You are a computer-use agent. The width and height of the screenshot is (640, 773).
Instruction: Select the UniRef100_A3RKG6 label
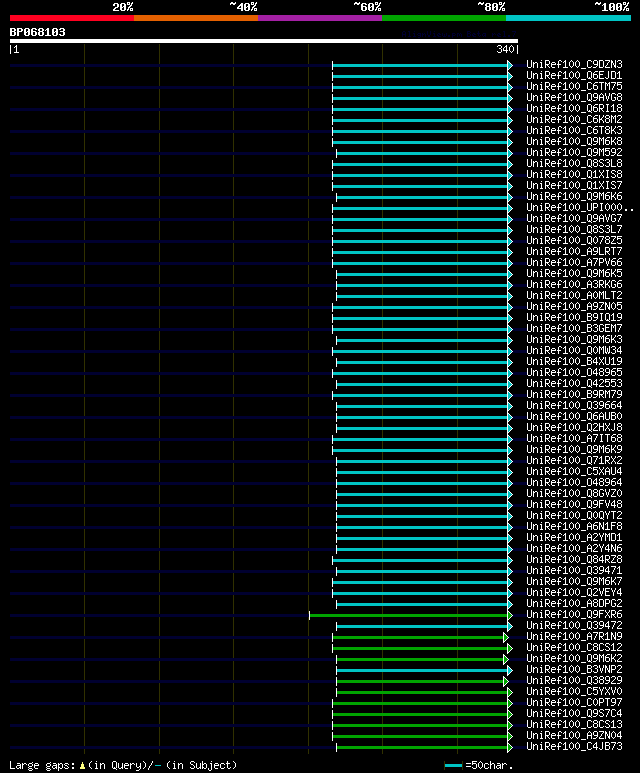[x=574, y=284]
